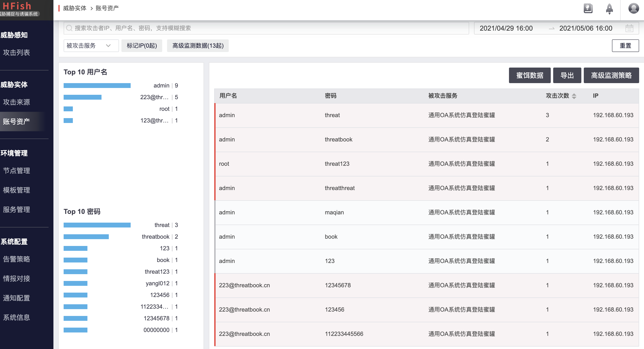This screenshot has height=349, width=644.
Task: Click 1122334… entry in Top 10 密码
Action: click(121, 307)
